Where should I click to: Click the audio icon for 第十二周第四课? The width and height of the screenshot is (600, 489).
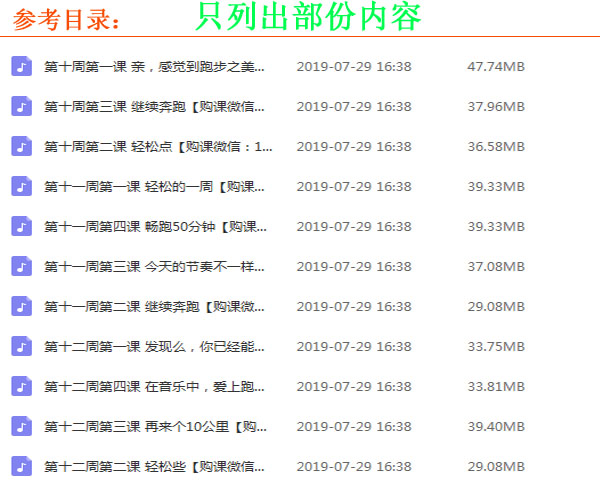[x=21, y=387]
